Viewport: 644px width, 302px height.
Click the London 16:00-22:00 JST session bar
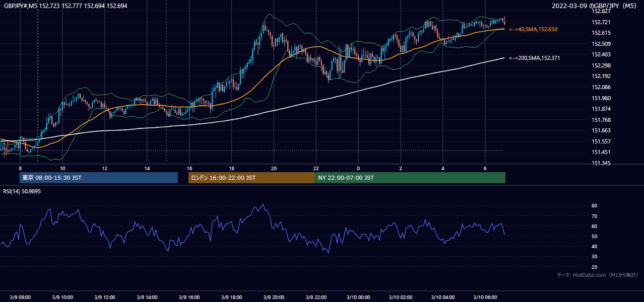coord(251,178)
